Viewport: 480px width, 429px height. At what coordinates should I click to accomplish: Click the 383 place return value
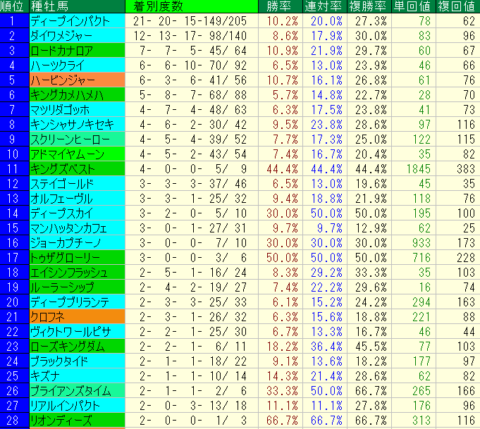466,169
